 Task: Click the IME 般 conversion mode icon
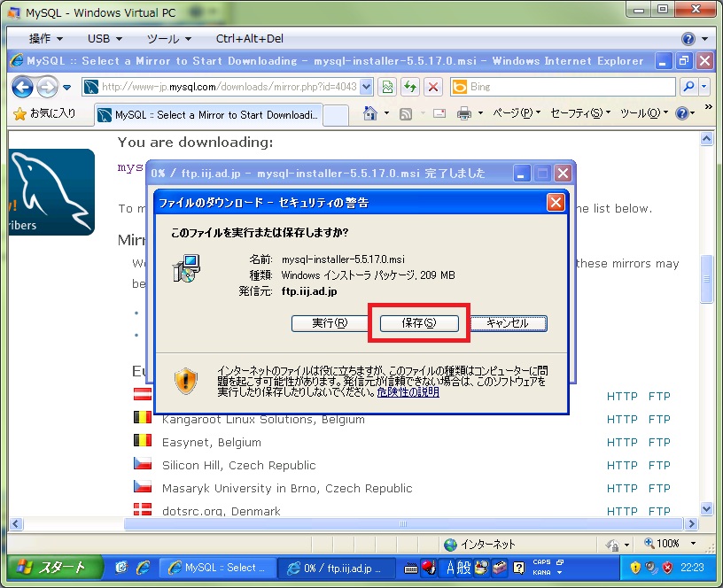[x=463, y=568]
